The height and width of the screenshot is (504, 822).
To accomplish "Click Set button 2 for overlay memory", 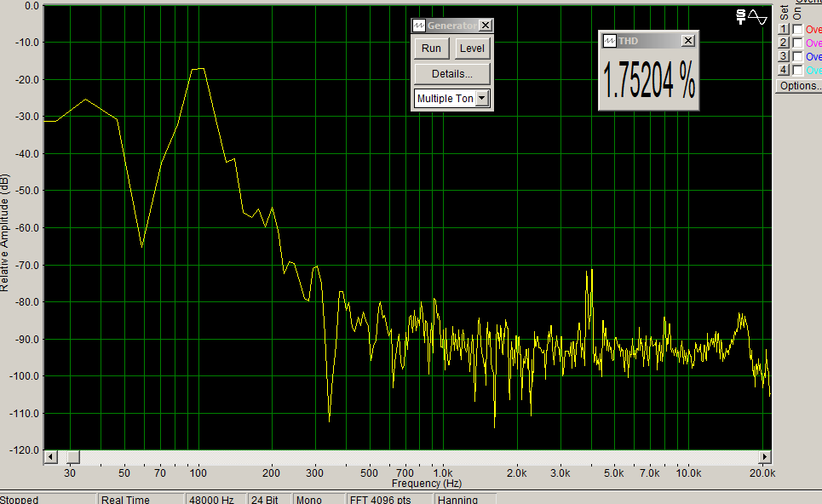I will tap(783, 43).
